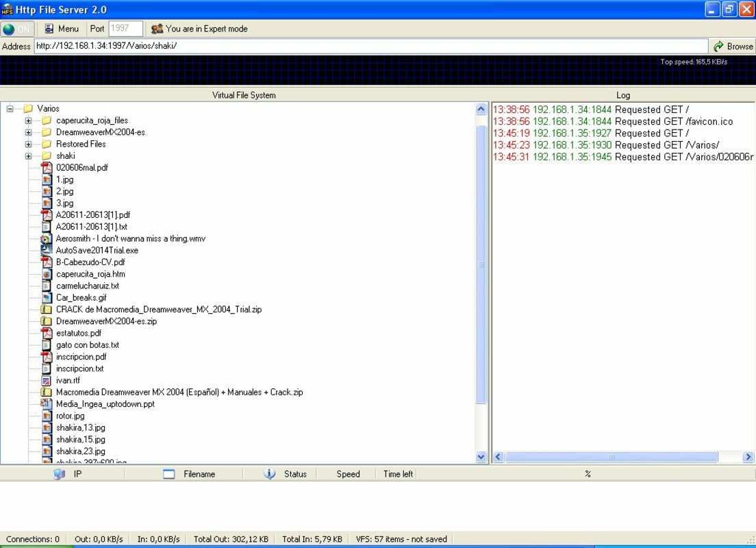The height and width of the screenshot is (548, 756).
Task: Click the Speed column header
Action: (x=348, y=474)
